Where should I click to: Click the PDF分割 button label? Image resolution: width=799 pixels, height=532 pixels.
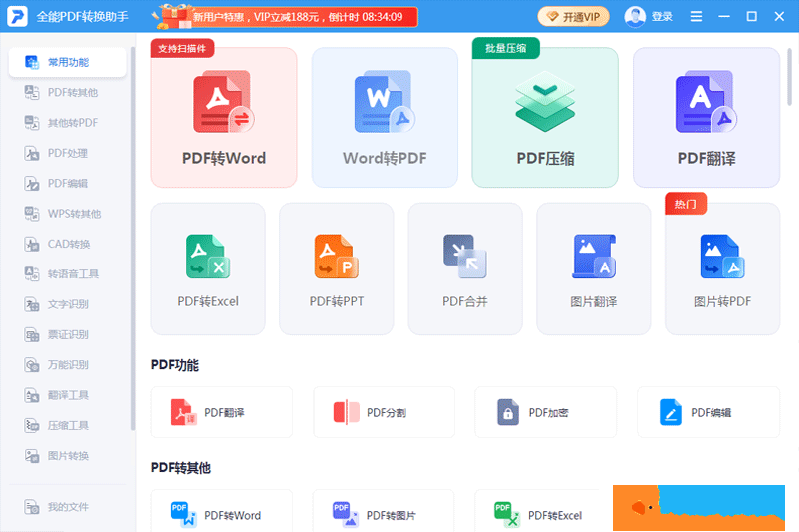pyautogui.click(x=387, y=413)
